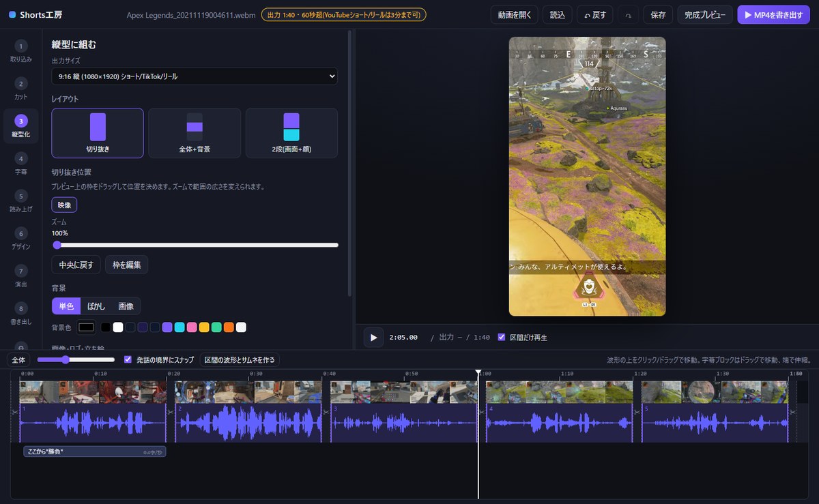
Task: Click scissors between segments 4 and 5
Action: pos(637,413)
